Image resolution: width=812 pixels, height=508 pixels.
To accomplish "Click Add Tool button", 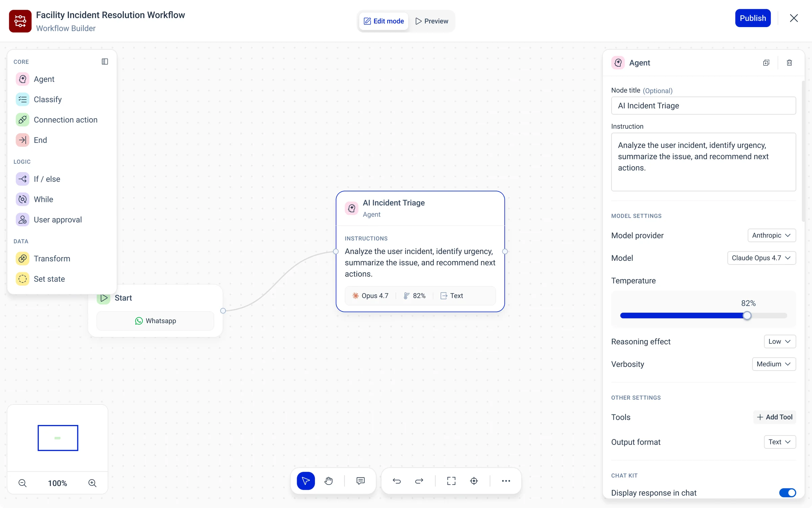I will coord(774,417).
